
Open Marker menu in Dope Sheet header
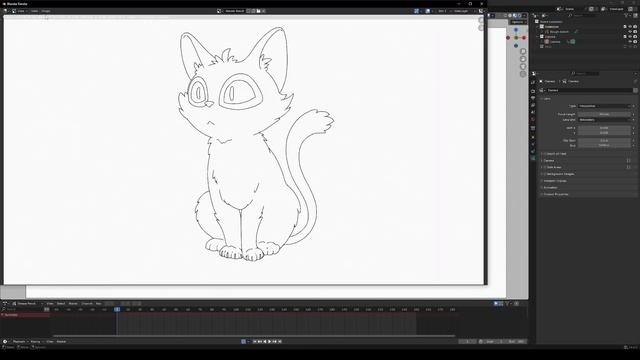coord(73,304)
